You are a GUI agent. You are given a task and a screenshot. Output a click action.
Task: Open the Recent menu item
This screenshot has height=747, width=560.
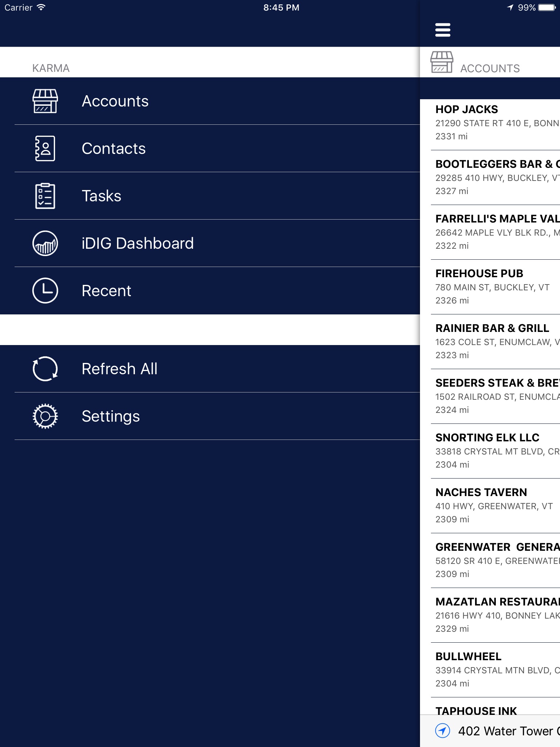pyautogui.click(x=210, y=291)
